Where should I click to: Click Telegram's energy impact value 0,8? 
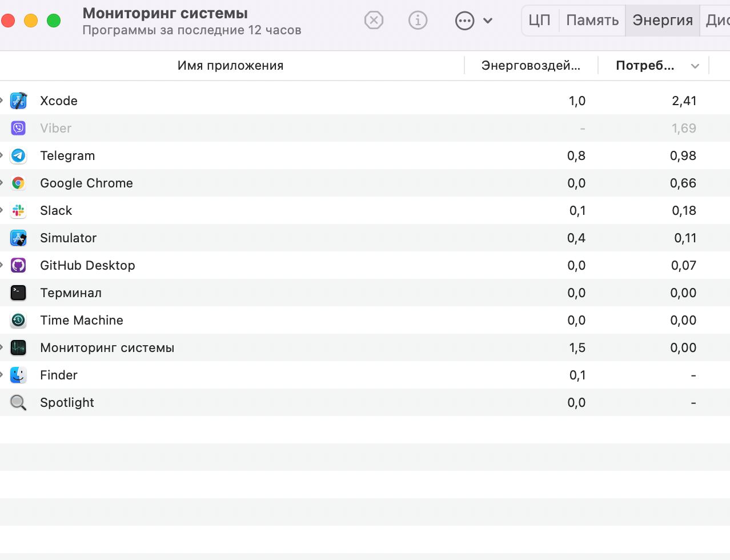pyautogui.click(x=576, y=155)
